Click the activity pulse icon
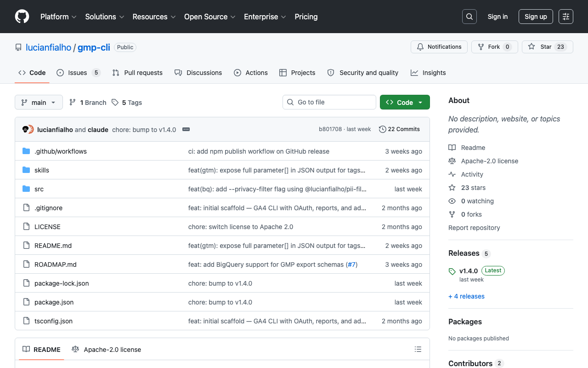 click(452, 174)
